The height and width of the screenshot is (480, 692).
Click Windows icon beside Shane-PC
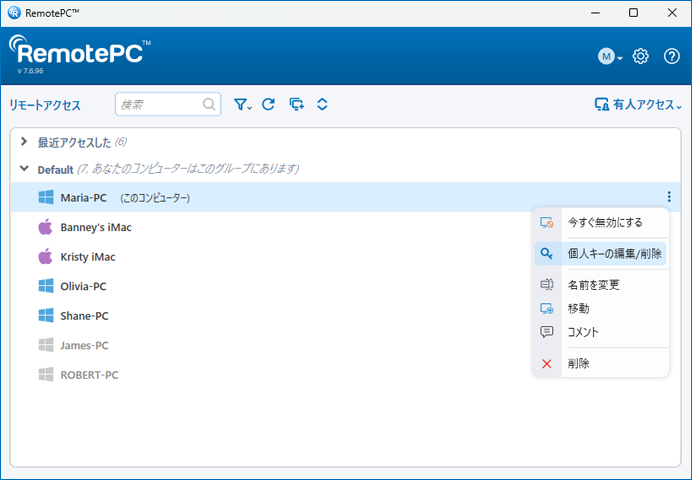[x=46, y=315]
